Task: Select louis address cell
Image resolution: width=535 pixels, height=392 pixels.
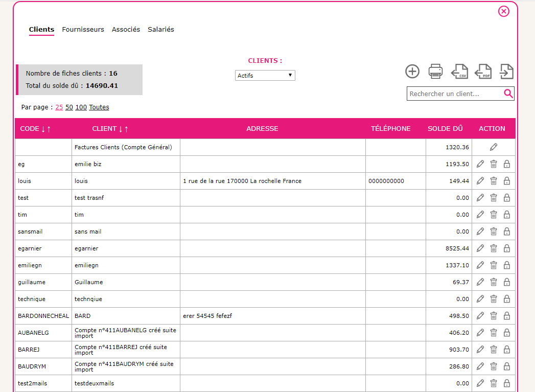Action: click(273, 181)
